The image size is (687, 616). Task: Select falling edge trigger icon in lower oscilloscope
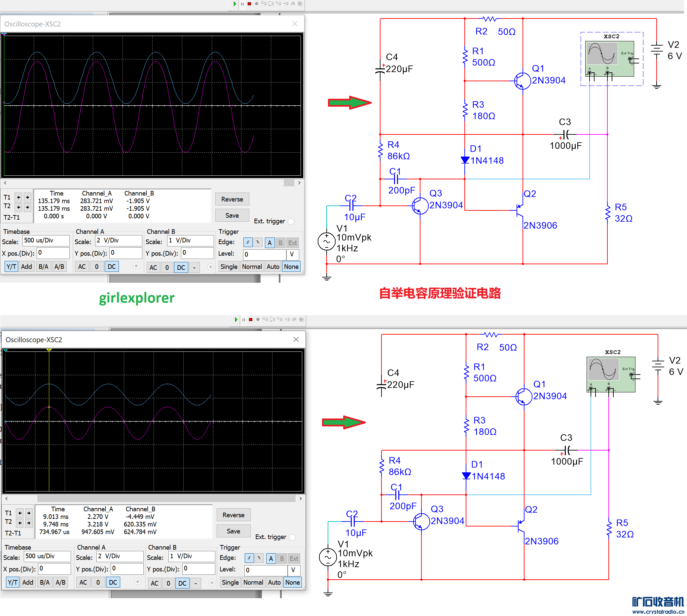click(259, 558)
